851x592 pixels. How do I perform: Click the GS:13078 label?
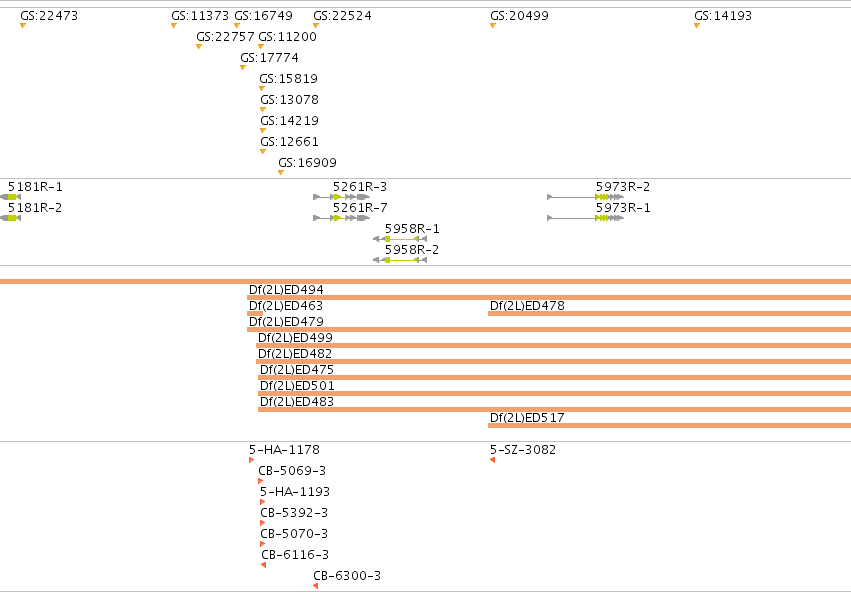pyautogui.click(x=289, y=100)
